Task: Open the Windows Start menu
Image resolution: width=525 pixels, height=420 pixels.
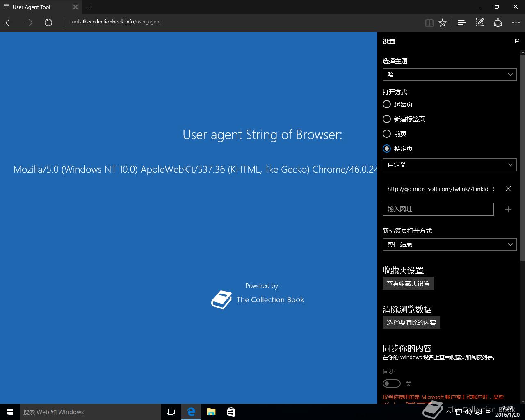Action: 10,412
